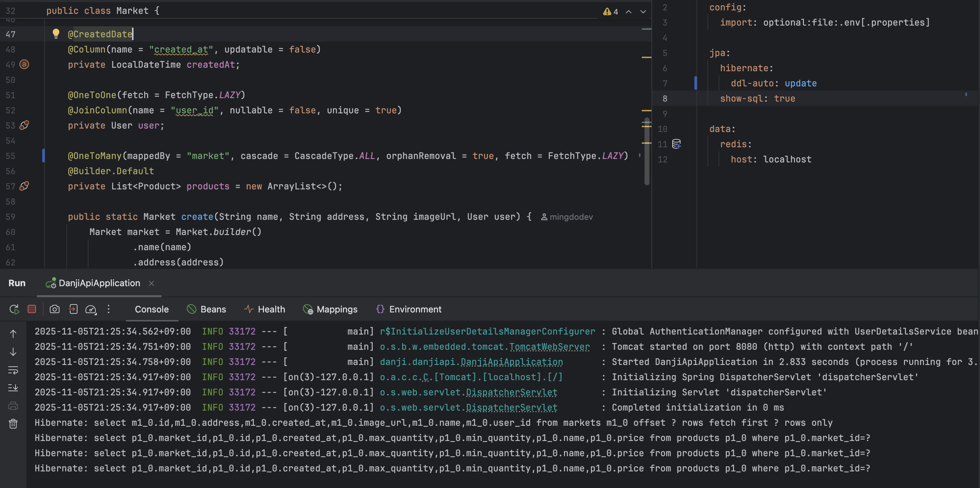Screen dimensions: 980x488
Task: Click the print icon in console sidebar
Action: click(13, 406)
